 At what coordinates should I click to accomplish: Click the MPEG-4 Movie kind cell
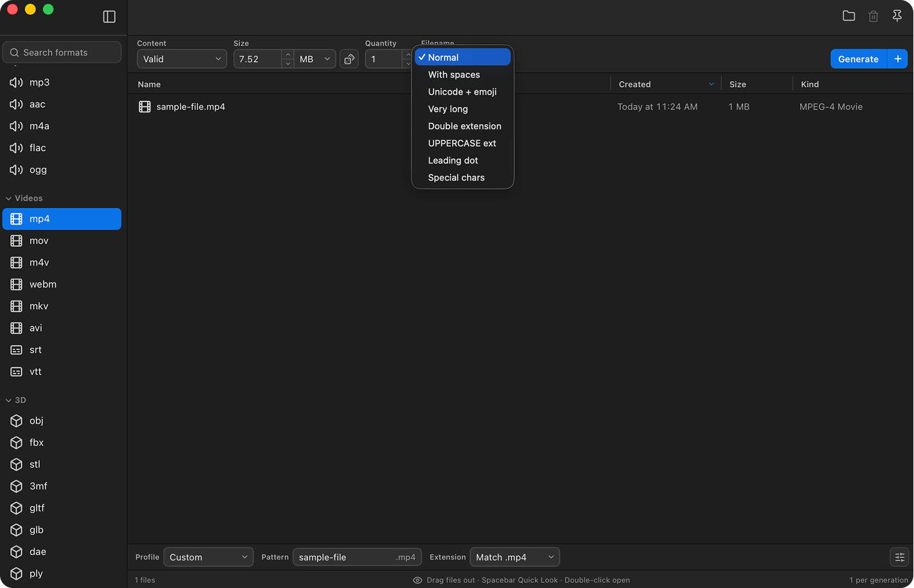(831, 107)
